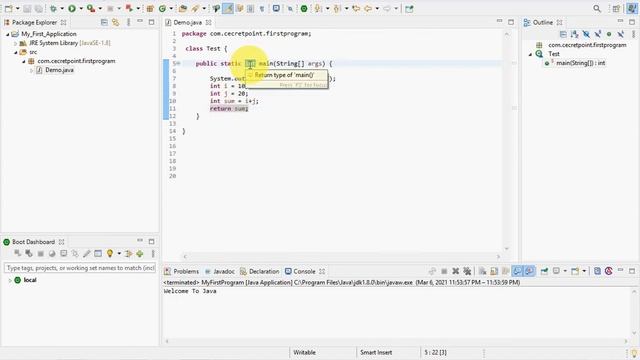The width and height of the screenshot is (640, 360).
Task: Select the Java perspective button at top right
Action: (x=632, y=8)
